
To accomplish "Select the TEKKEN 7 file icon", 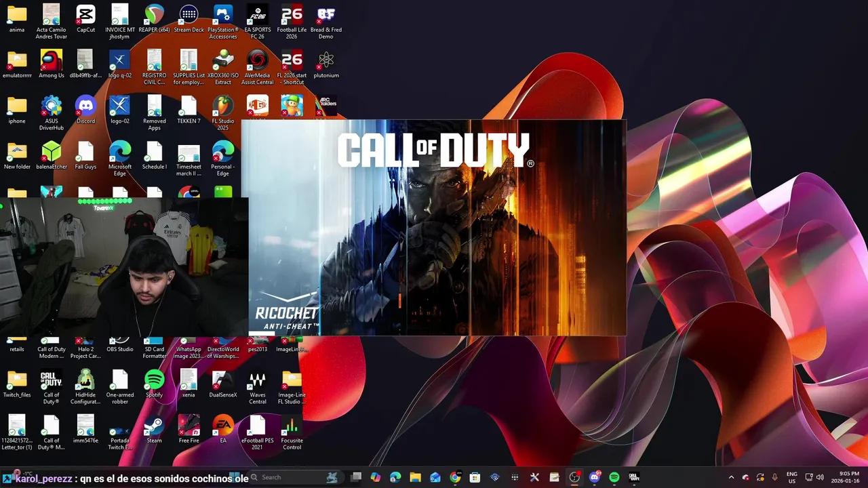I will click(189, 109).
